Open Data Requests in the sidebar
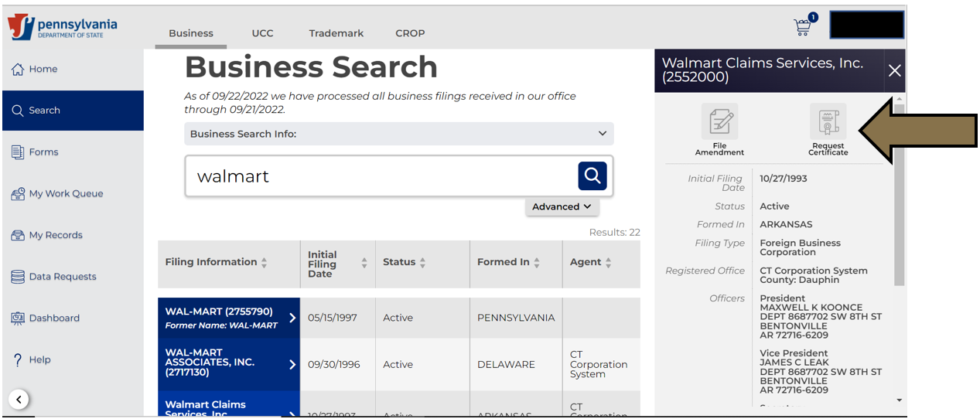The height and width of the screenshot is (419, 980). tap(72, 277)
